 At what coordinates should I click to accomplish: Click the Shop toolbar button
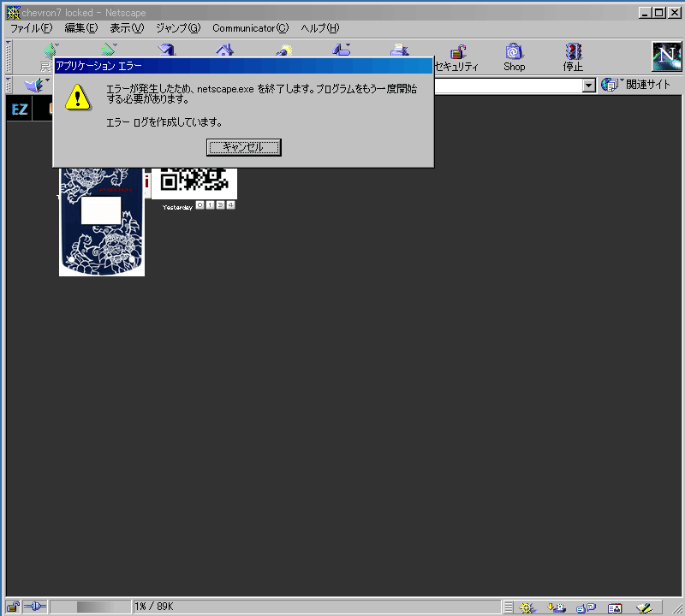tap(515, 57)
